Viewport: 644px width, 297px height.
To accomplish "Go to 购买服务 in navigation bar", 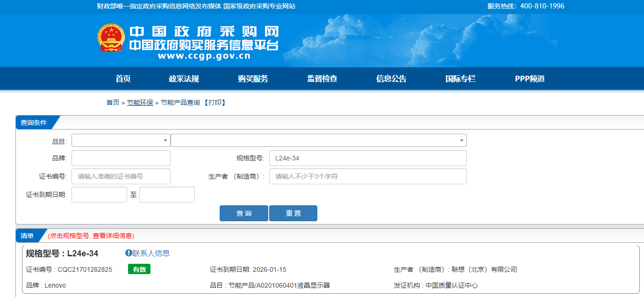I will tap(253, 79).
